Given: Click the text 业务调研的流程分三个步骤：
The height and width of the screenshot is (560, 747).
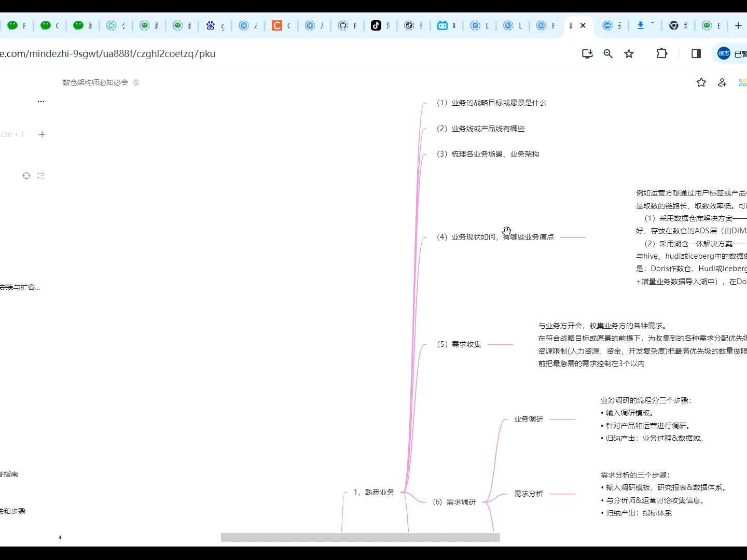Looking at the screenshot, I should 647,400.
